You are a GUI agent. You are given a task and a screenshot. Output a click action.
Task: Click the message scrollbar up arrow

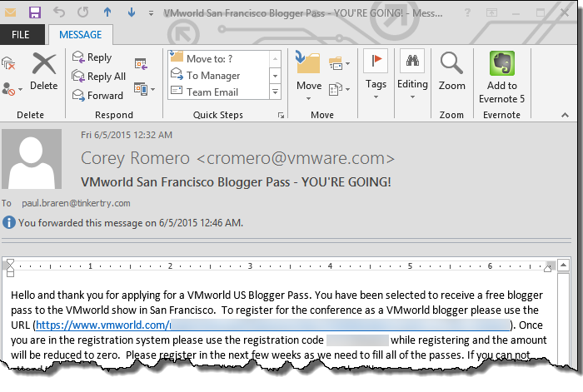[563, 265]
